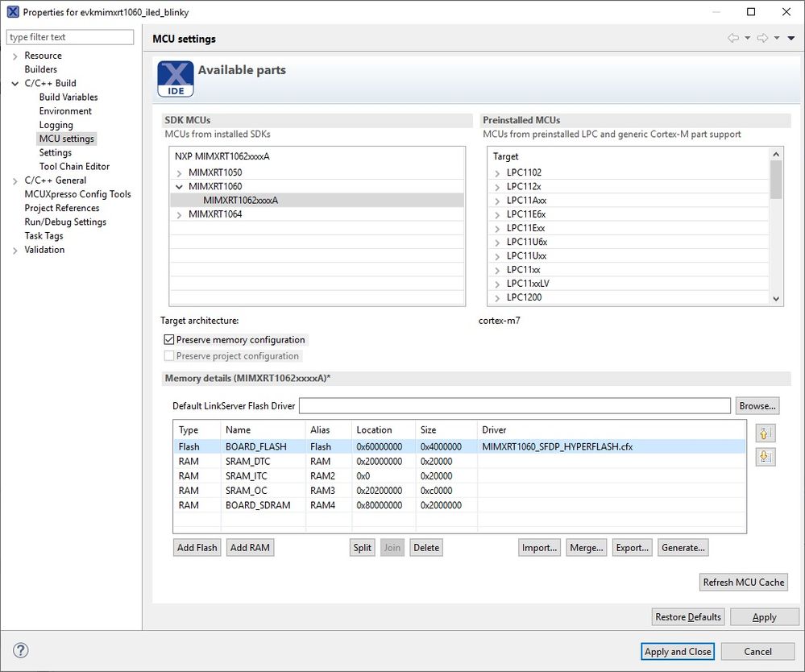Click the Apply button

coord(765,617)
